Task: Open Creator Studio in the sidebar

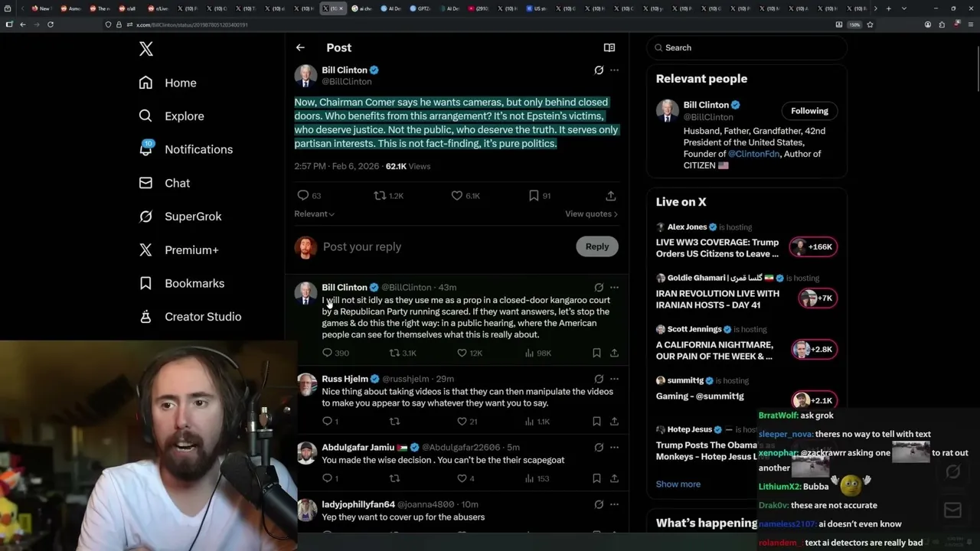Action: tap(191, 317)
